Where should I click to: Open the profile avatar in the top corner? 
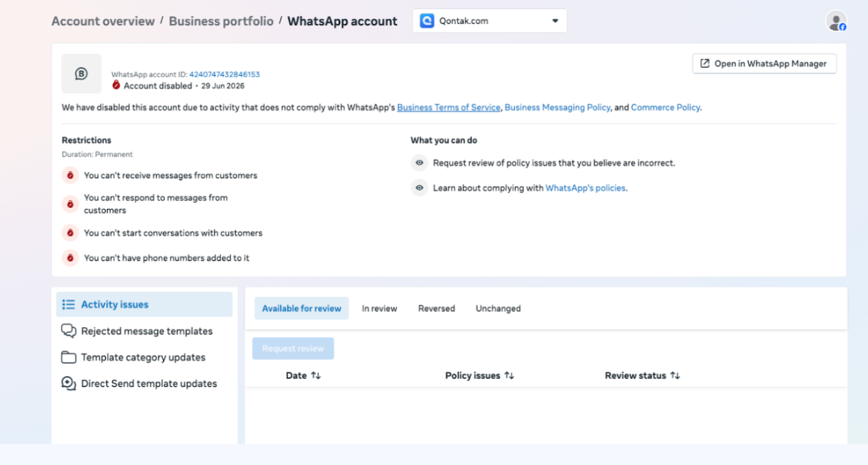point(836,21)
